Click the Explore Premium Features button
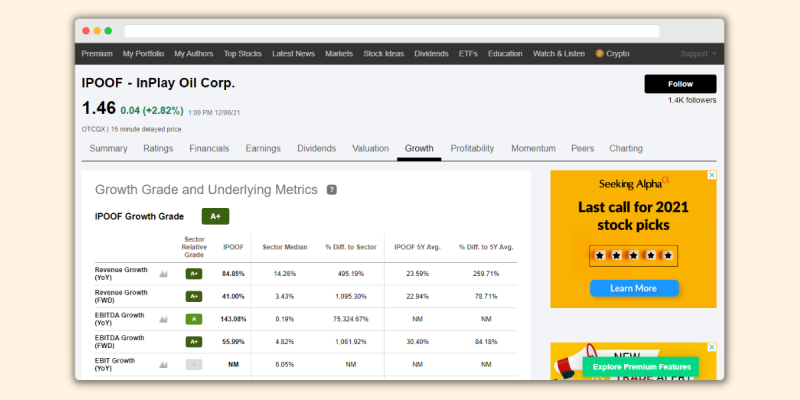800x400 pixels. [x=641, y=367]
